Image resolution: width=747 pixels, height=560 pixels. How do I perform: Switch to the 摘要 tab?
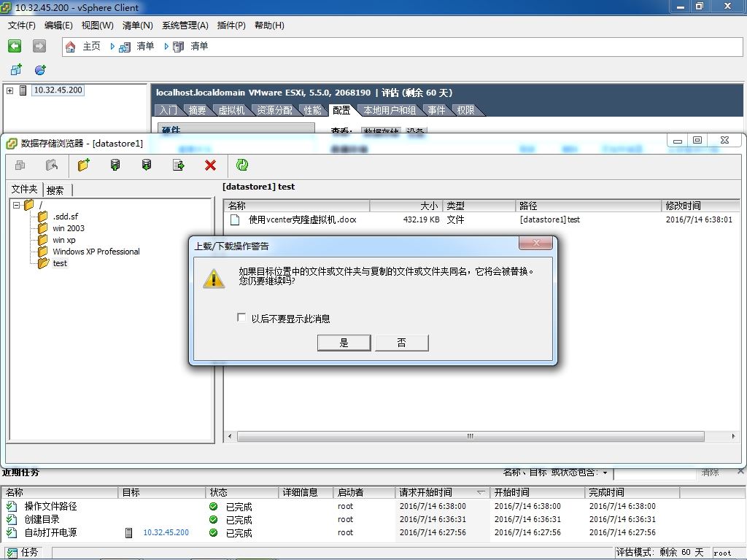coord(197,111)
